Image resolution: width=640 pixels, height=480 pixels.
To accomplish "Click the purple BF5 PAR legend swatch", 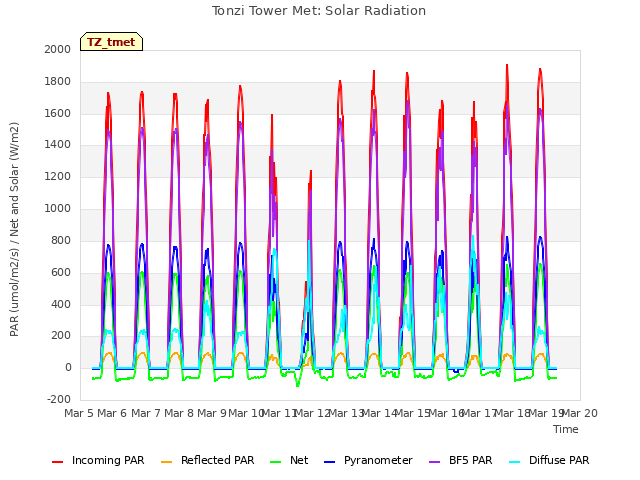I will pos(435,462).
